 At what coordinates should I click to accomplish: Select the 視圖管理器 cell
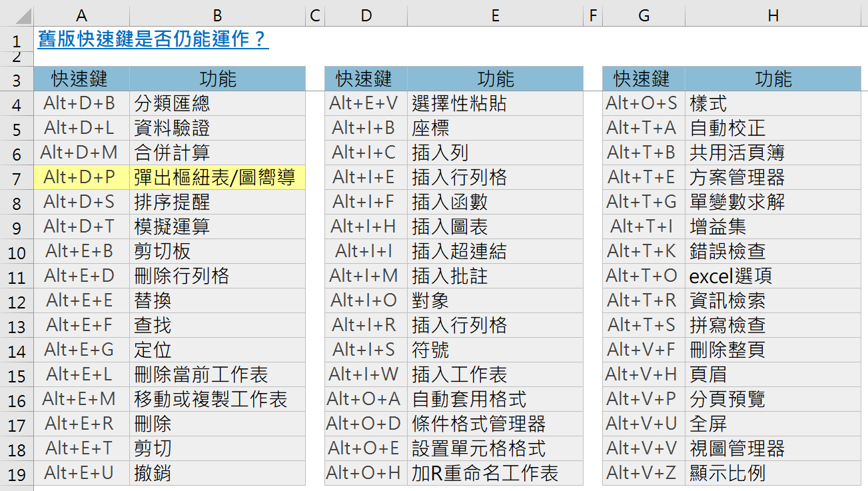pos(773,448)
